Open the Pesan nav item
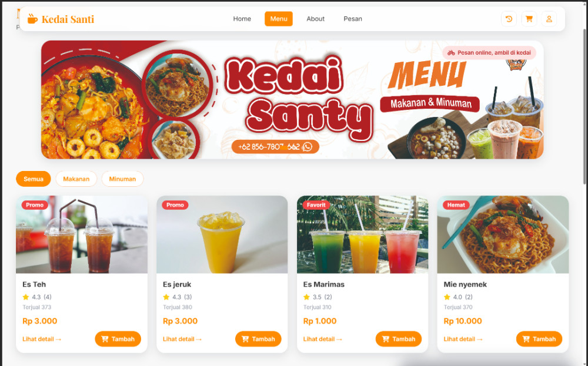The height and width of the screenshot is (366, 588). [353, 19]
